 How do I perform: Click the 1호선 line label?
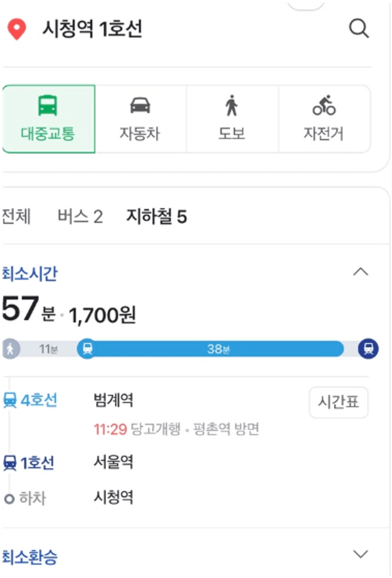click(29, 462)
